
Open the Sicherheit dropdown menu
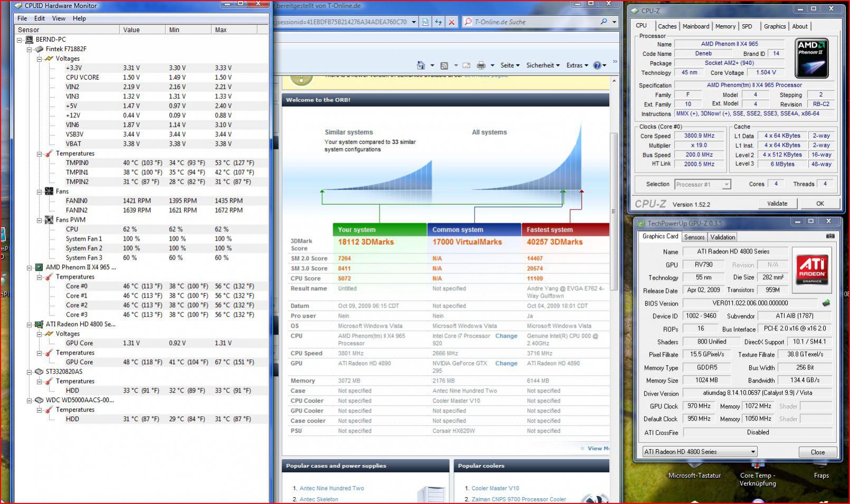coord(543,65)
